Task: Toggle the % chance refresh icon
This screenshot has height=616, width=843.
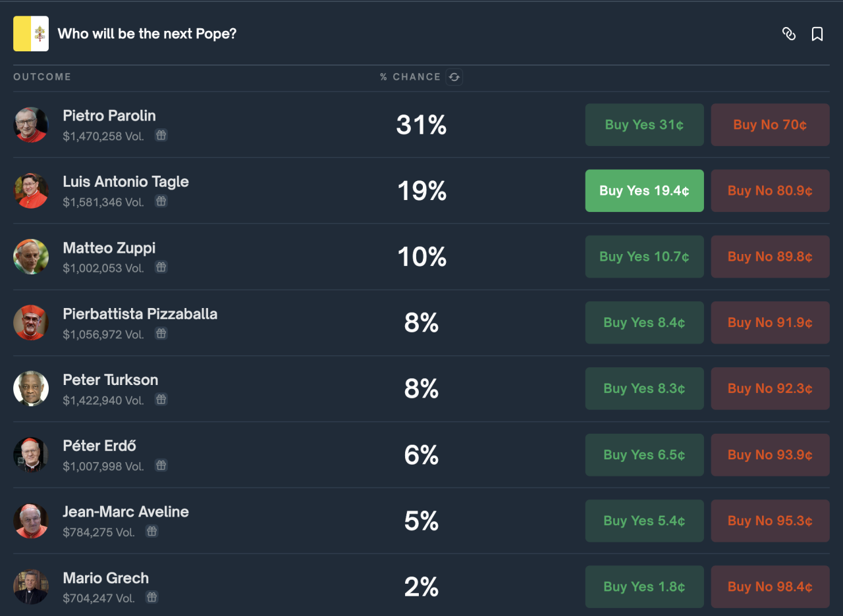Action: click(454, 77)
